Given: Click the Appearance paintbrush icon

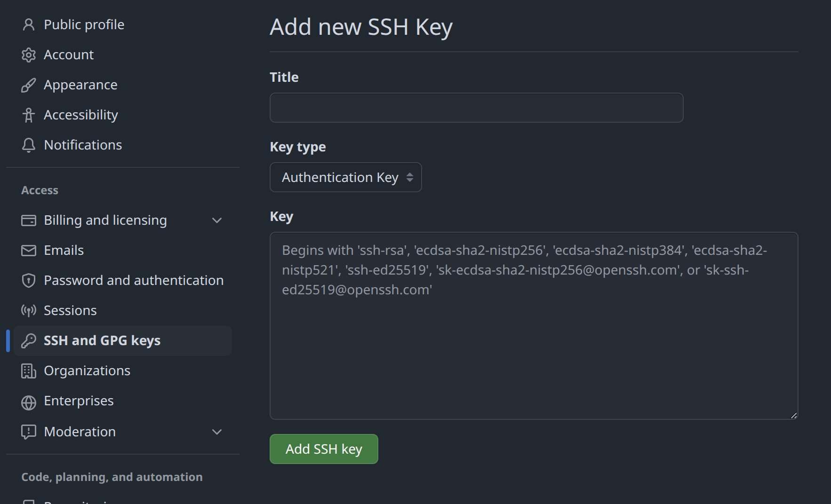Looking at the screenshot, I should tap(29, 85).
